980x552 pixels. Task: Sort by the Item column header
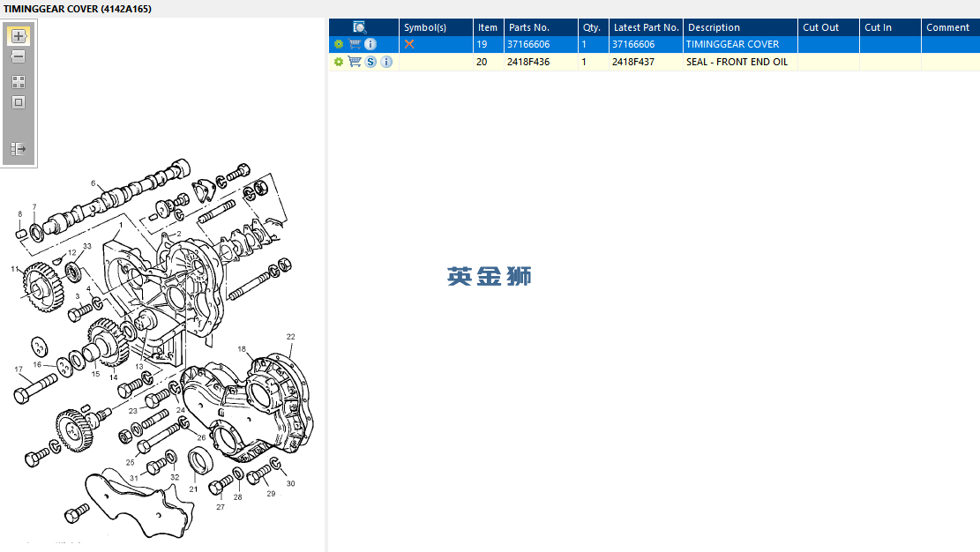point(488,27)
